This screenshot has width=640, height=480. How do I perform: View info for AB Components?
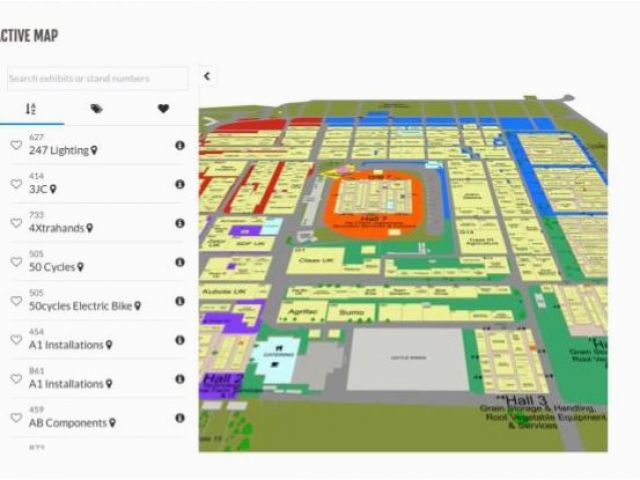pyautogui.click(x=180, y=418)
